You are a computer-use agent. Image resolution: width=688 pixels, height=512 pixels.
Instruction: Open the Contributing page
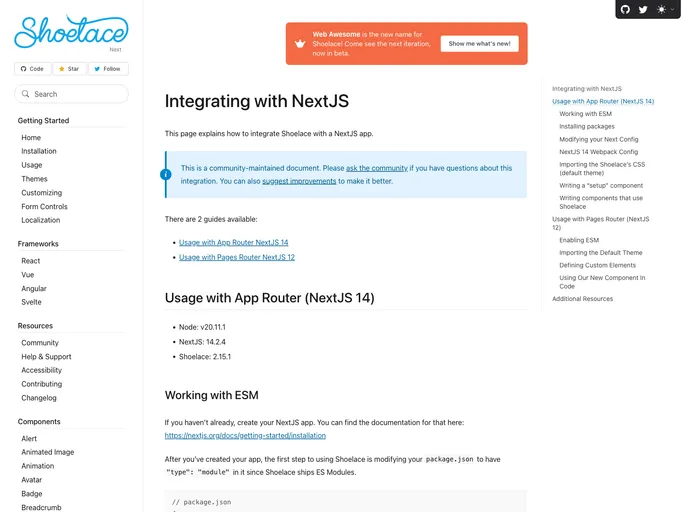pyautogui.click(x=42, y=384)
